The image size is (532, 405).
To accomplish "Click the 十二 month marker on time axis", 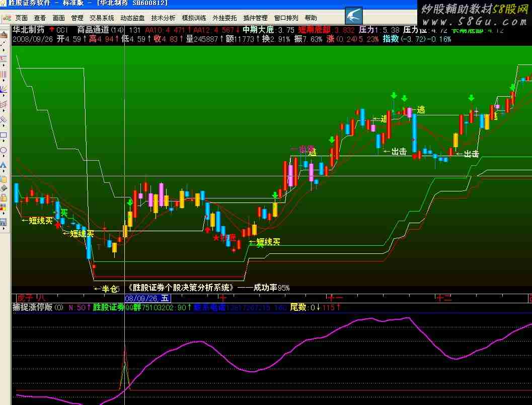I will (444, 298).
